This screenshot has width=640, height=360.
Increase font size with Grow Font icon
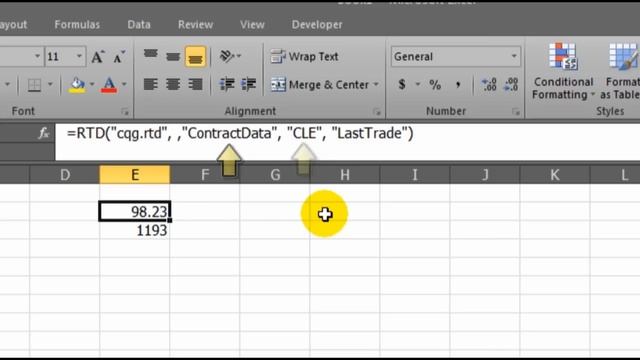98,57
